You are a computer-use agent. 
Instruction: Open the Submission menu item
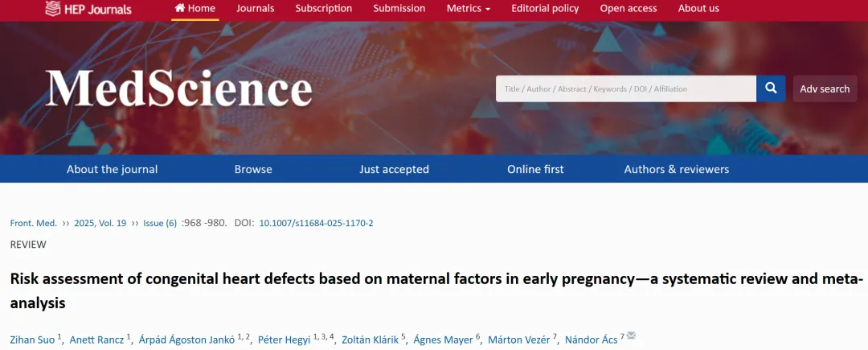tap(399, 8)
